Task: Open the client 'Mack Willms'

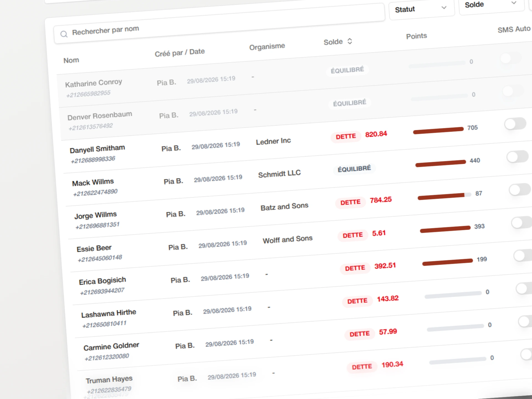Action: point(93,182)
